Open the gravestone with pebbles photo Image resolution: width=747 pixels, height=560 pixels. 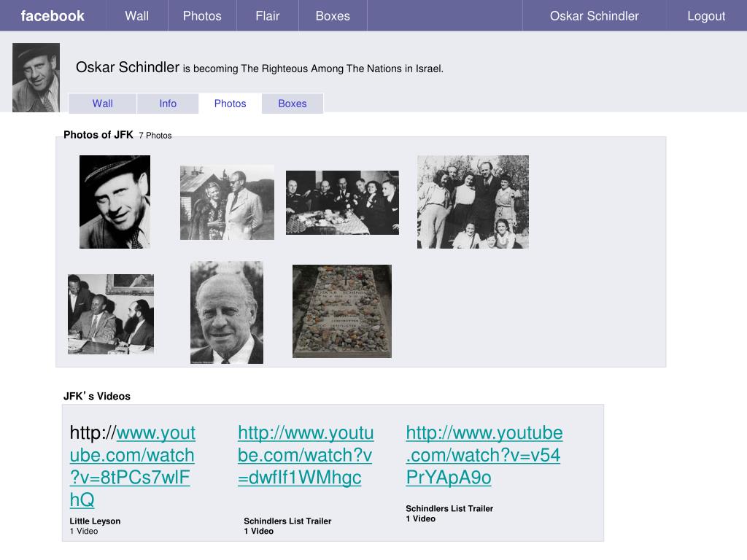point(342,311)
